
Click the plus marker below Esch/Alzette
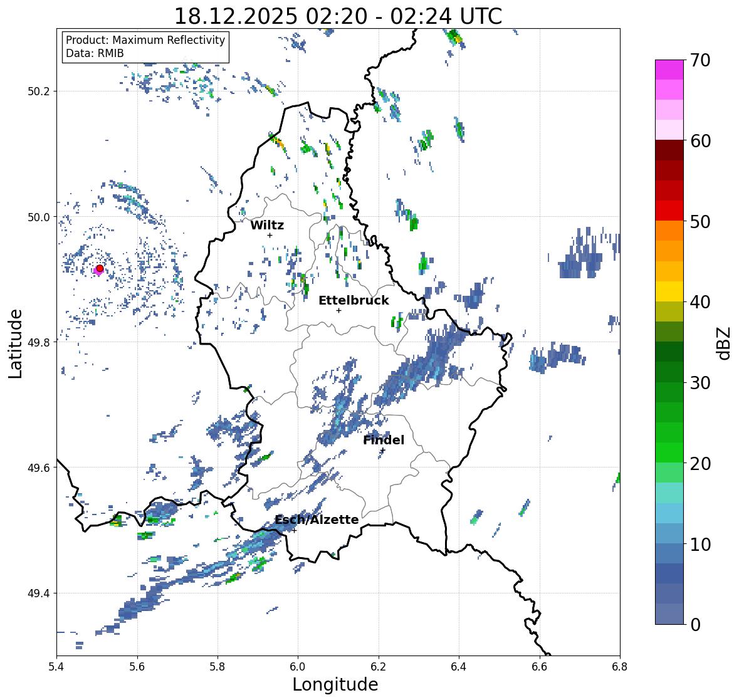point(294,530)
